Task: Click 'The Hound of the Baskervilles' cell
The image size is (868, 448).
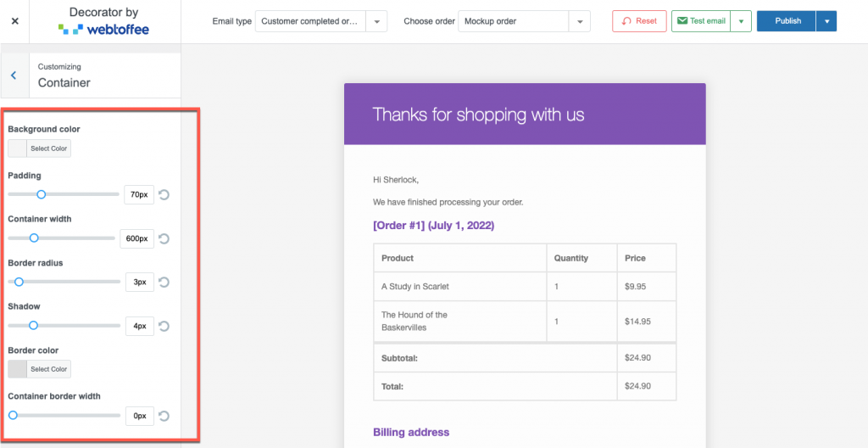Action: point(460,321)
